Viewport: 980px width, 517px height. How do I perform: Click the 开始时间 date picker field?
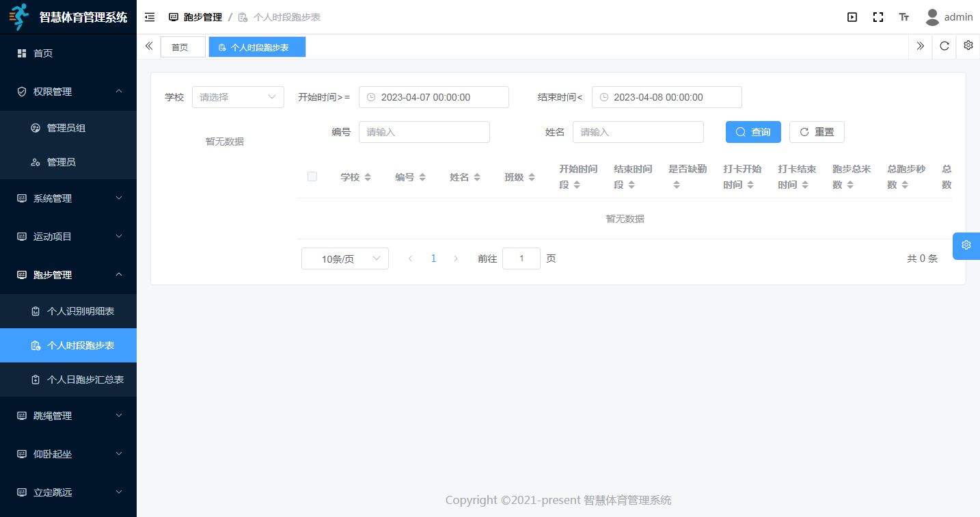coord(433,97)
